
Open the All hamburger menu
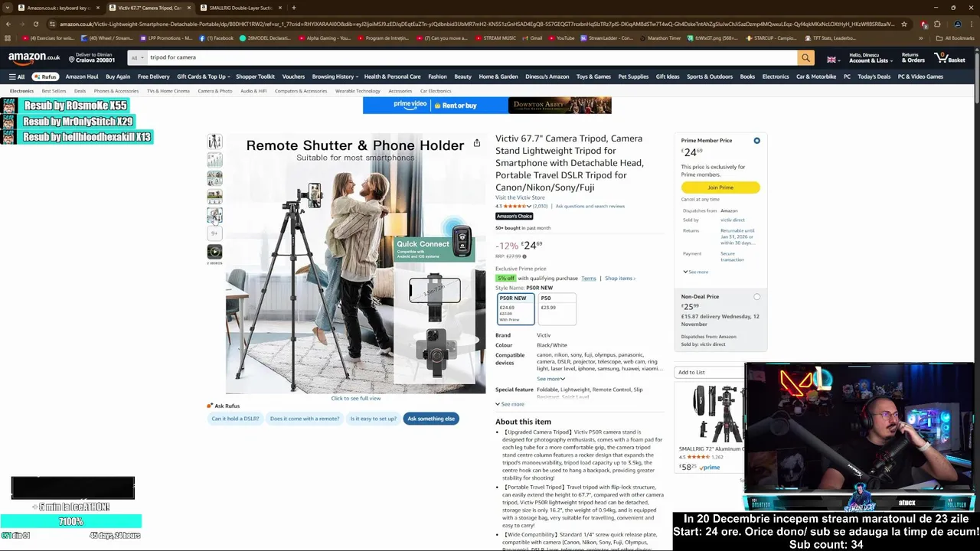pyautogui.click(x=17, y=77)
